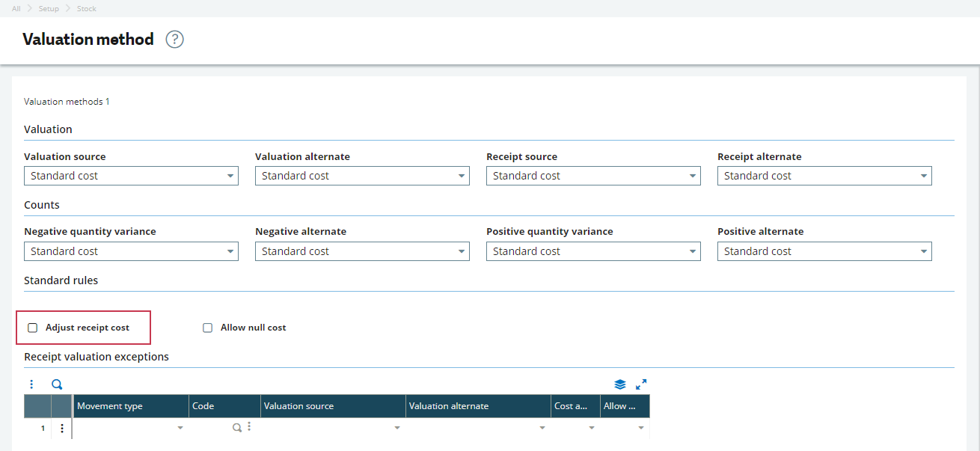Select the Valuation methods 1 label
The width and height of the screenshot is (980, 451).
[x=67, y=102]
